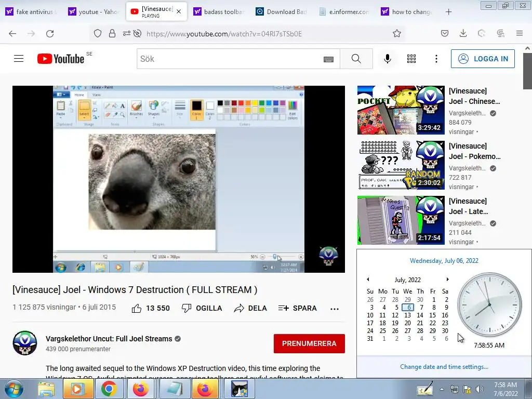Click the Firefox URL address bar
Viewport: 532px width, 399px height.
224,34
